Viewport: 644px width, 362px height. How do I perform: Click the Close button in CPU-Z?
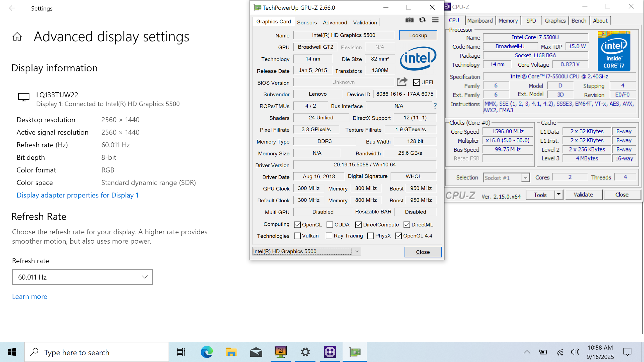click(x=622, y=194)
